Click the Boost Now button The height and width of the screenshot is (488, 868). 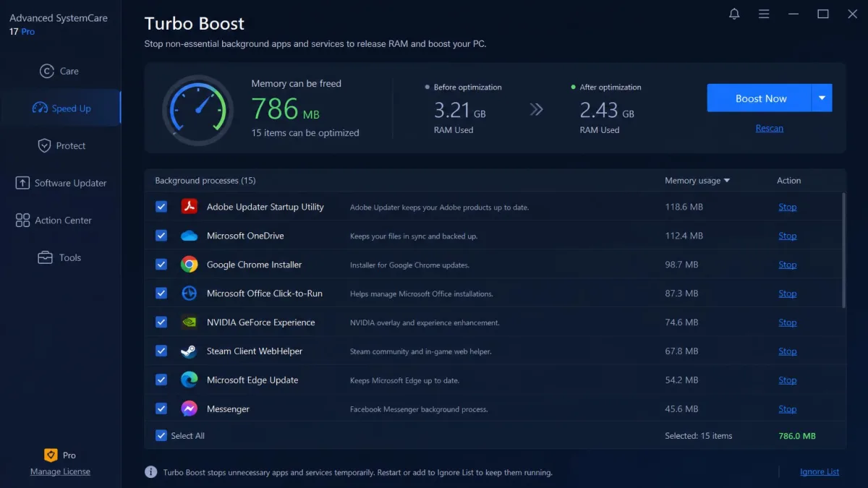coord(759,98)
